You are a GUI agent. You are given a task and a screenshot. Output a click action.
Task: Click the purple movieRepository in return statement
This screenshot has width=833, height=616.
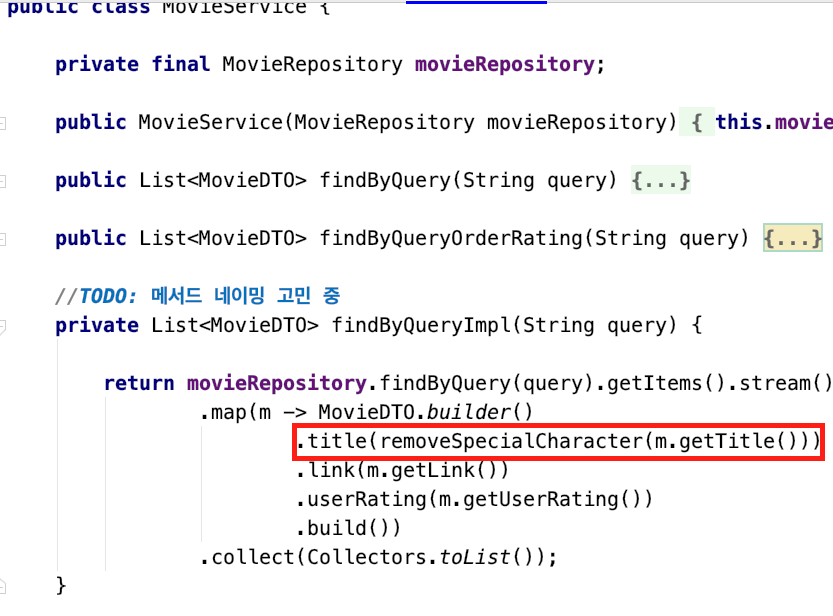276,383
